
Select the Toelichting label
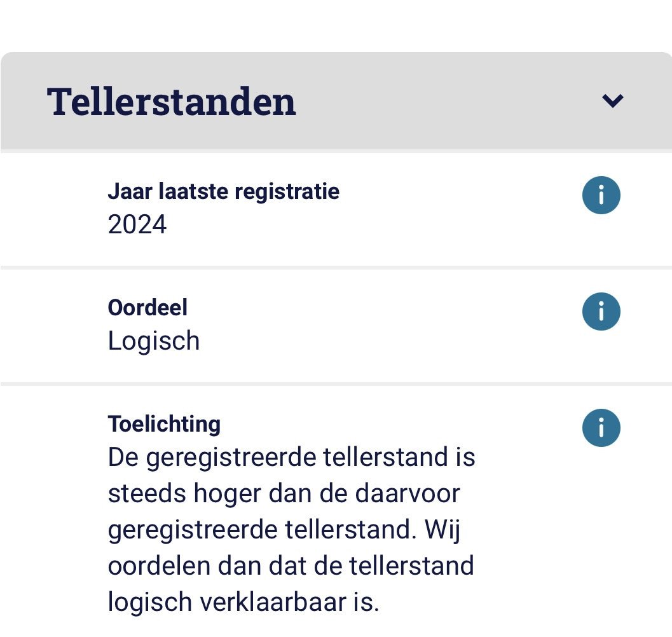[164, 425]
